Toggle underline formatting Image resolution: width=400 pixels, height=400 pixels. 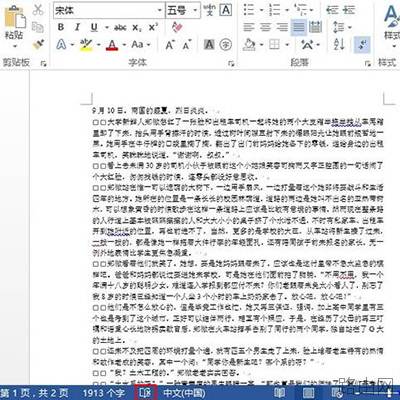94,27
